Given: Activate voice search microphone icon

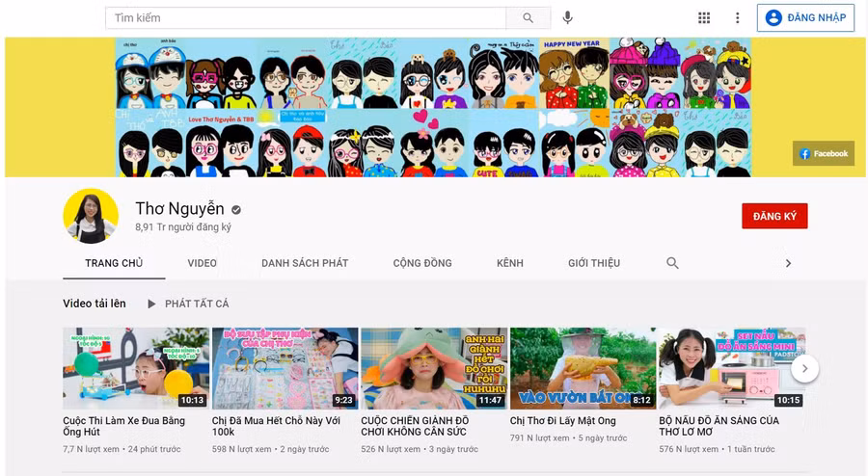Looking at the screenshot, I should coord(567,17).
